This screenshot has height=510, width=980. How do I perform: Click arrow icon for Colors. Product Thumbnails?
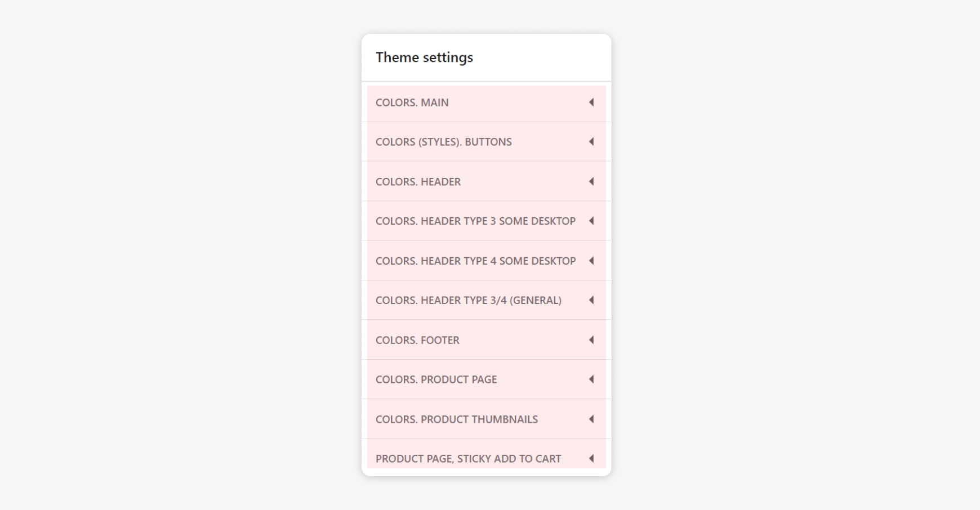[x=591, y=419]
